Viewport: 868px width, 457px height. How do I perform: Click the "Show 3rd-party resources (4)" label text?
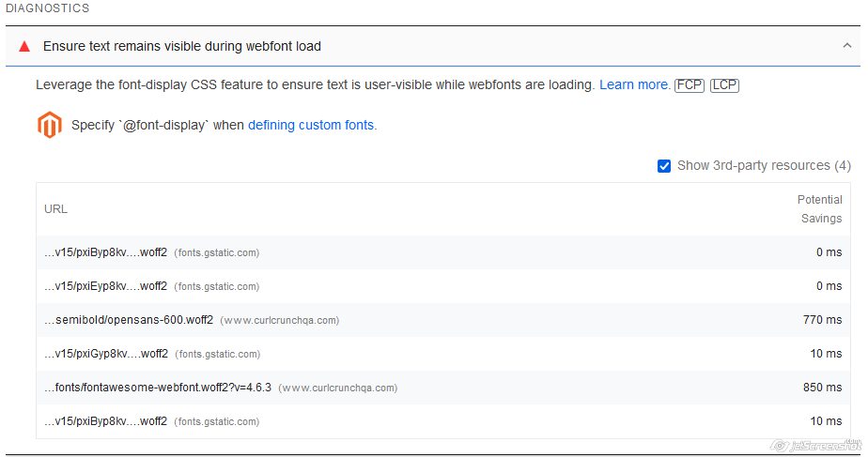click(x=764, y=166)
